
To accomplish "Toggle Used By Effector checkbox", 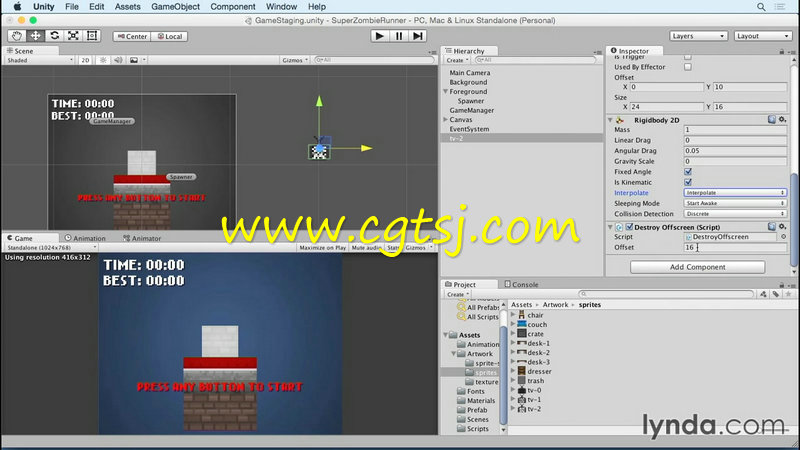I will (688, 67).
